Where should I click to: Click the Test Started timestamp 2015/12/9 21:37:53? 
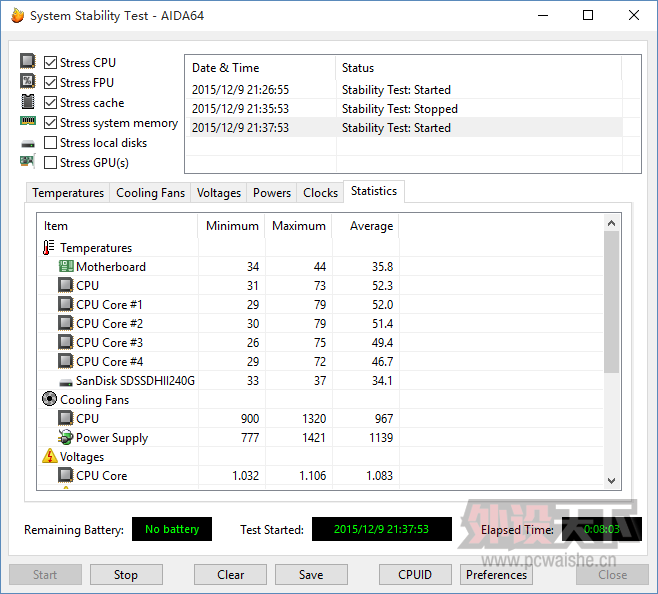tap(381, 529)
